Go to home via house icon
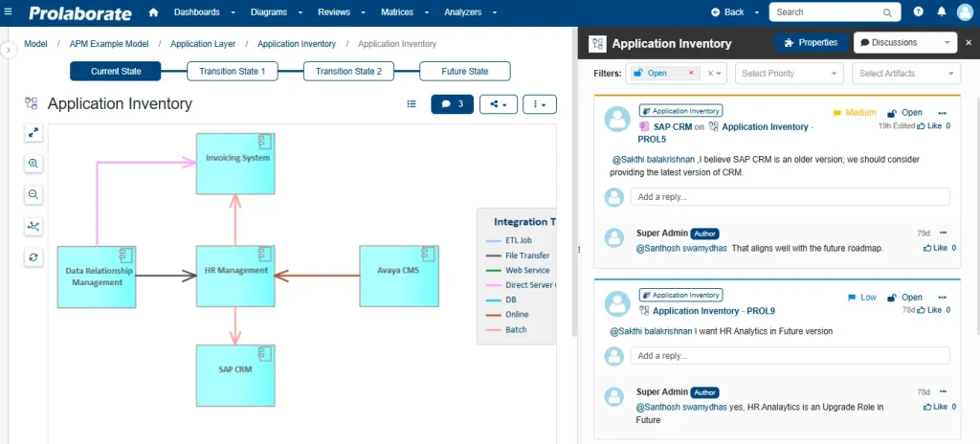980x444 pixels. point(154,11)
